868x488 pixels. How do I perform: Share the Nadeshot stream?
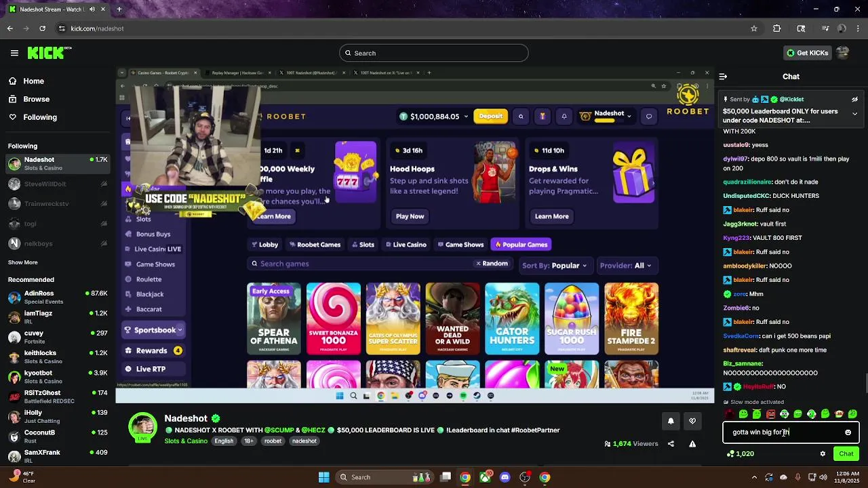tap(671, 444)
